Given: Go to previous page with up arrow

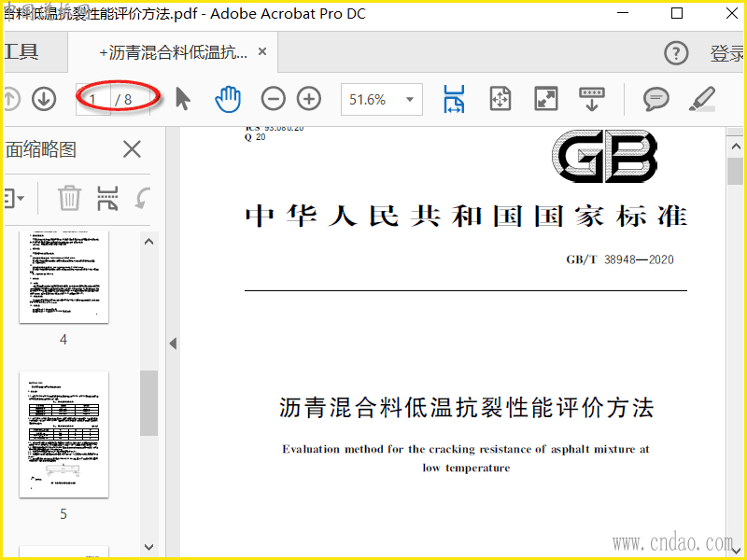Looking at the screenshot, I should [11, 100].
